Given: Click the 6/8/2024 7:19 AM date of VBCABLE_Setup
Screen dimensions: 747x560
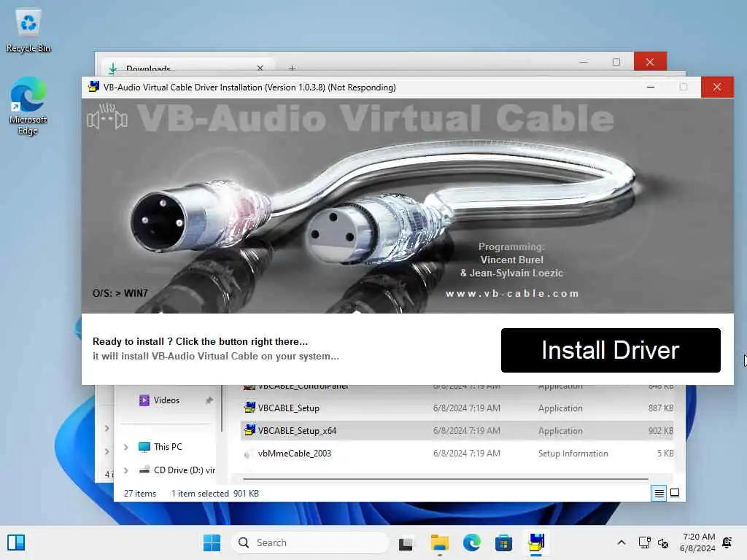Looking at the screenshot, I should [x=466, y=408].
